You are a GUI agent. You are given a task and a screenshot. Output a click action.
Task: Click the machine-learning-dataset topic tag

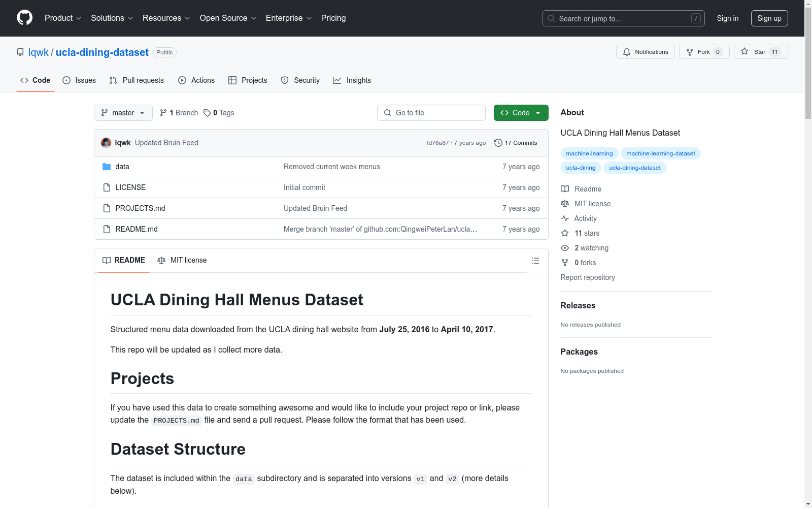pyautogui.click(x=661, y=153)
